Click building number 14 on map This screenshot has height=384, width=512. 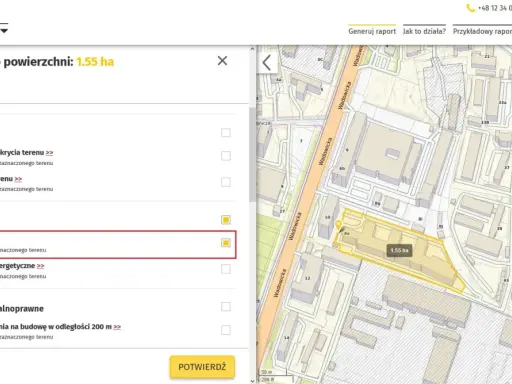[x=286, y=338]
